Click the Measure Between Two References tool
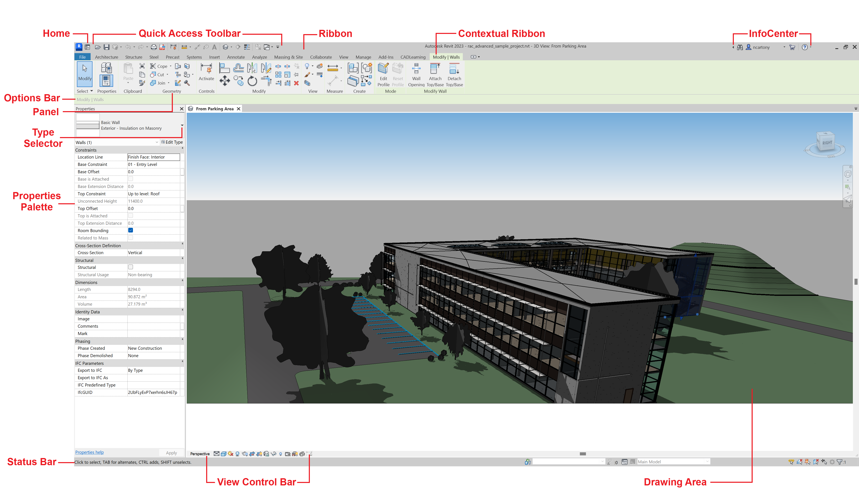859x504 pixels. tap(332, 67)
